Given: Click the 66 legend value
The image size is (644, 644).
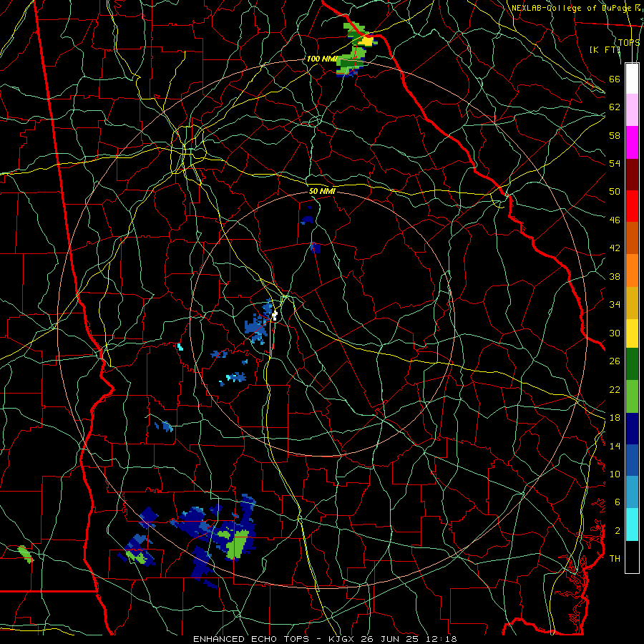Looking at the screenshot, I should [615, 79].
